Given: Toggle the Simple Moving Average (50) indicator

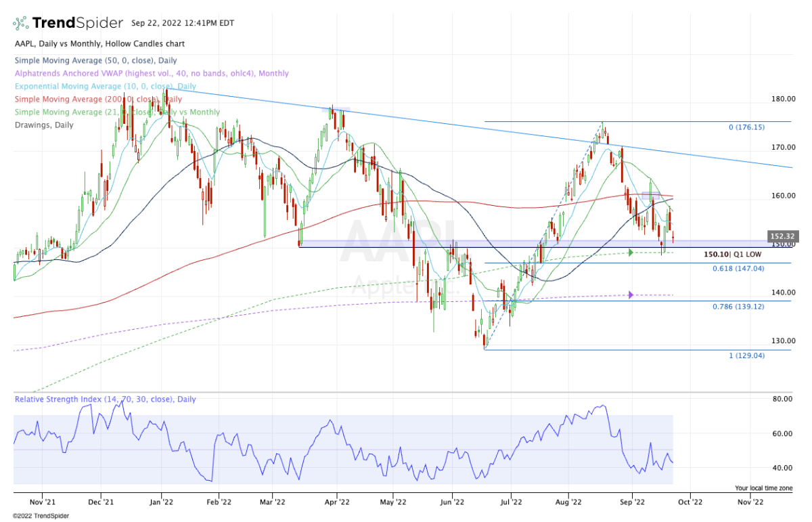Looking at the screenshot, I should pos(93,60).
